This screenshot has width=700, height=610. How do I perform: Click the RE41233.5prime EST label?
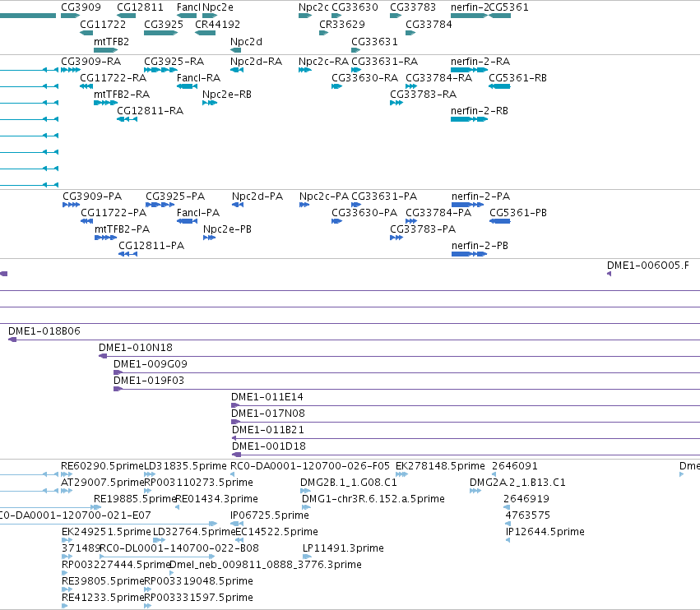point(102,598)
